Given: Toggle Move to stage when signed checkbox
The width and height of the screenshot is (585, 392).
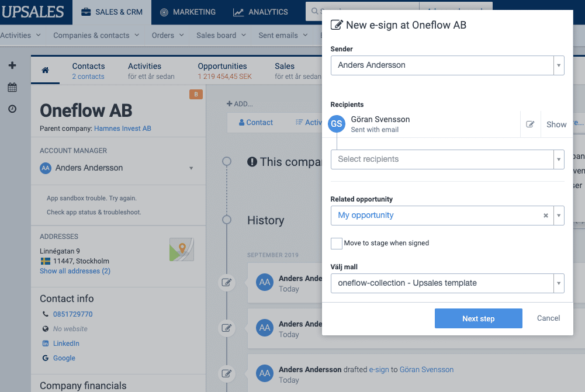Looking at the screenshot, I should click(337, 243).
